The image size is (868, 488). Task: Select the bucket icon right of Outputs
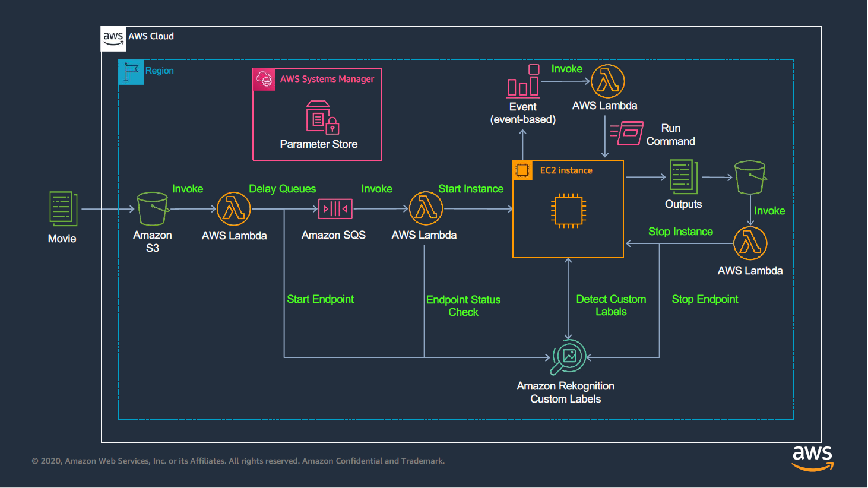750,177
